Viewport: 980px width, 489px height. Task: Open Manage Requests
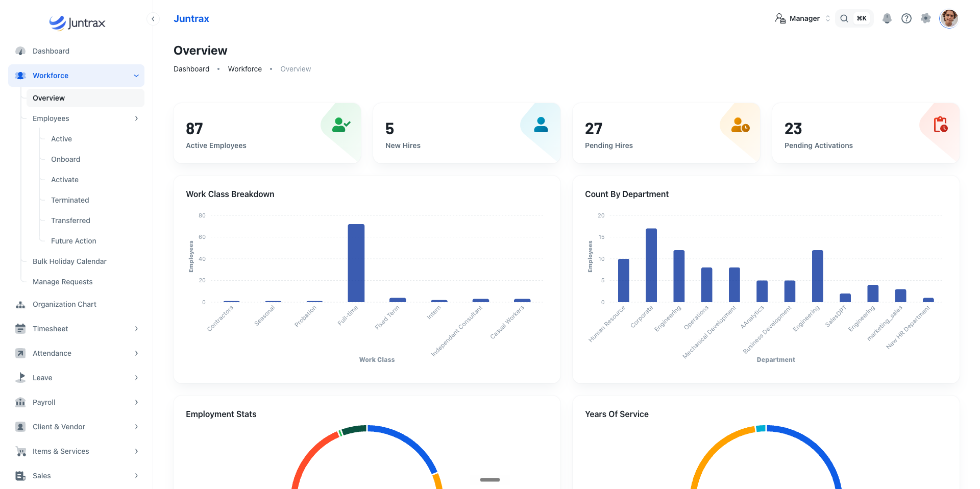point(62,282)
